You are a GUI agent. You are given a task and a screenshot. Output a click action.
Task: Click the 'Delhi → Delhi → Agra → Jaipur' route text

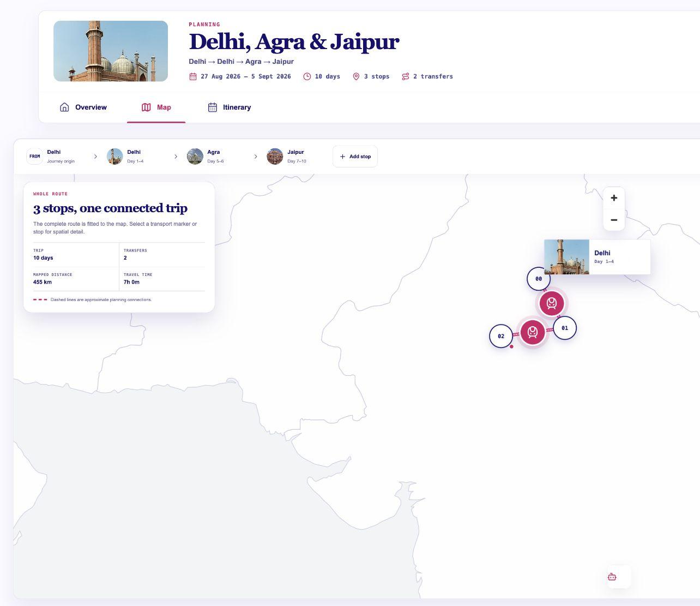tap(242, 62)
